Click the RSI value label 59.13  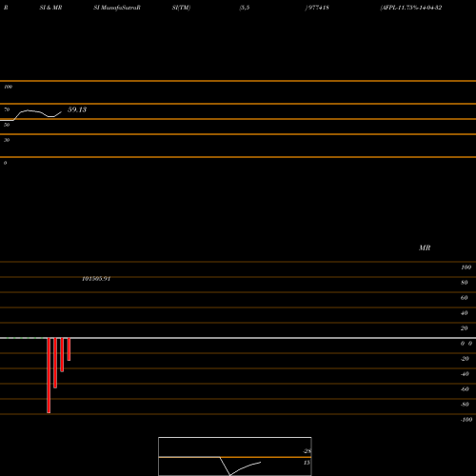click(77, 109)
